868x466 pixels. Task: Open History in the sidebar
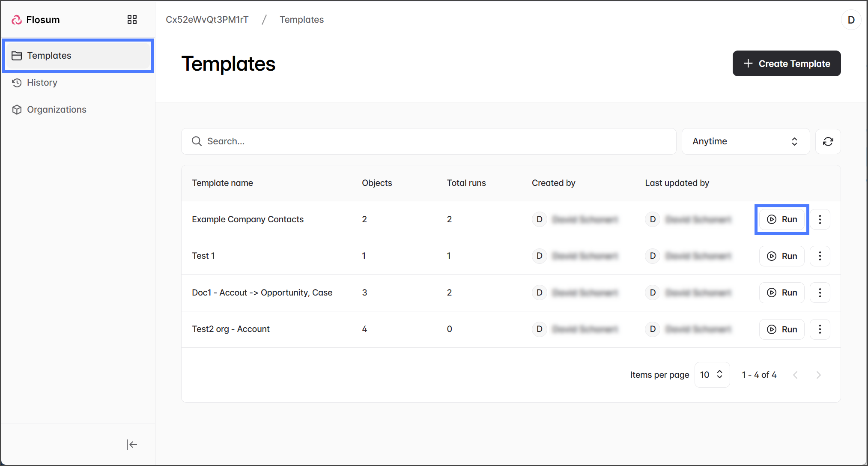tap(42, 83)
